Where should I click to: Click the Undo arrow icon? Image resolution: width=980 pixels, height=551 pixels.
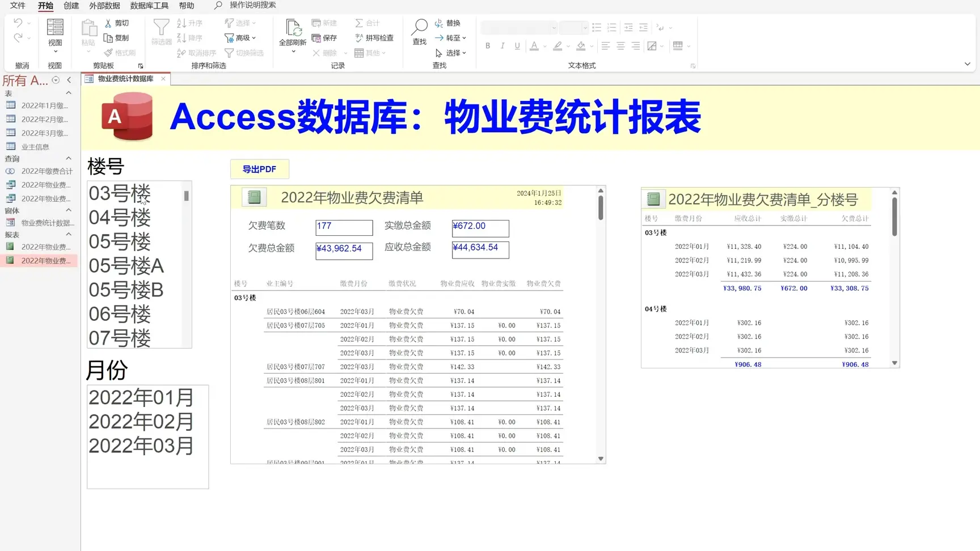coord(18,23)
